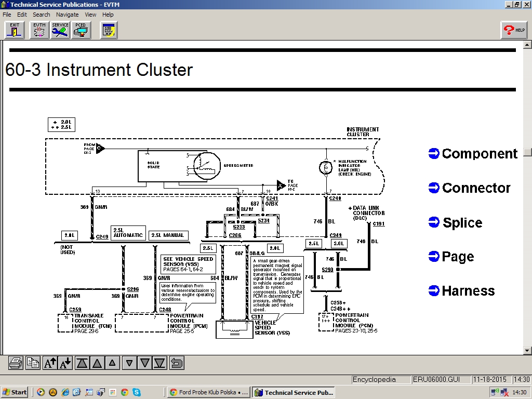
Task: Click the Vehicle Speed Sensor (VSS) label
Action: point(272,328)
